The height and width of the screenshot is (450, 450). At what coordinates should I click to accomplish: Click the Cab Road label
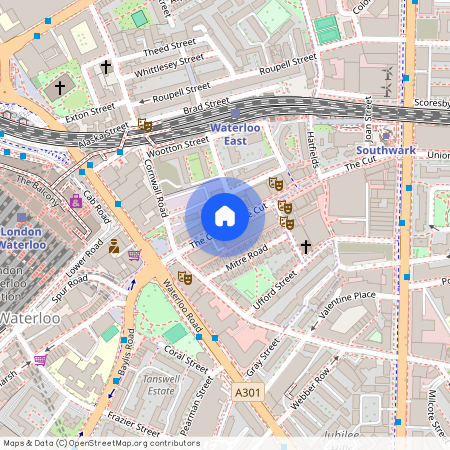point(97,206)
